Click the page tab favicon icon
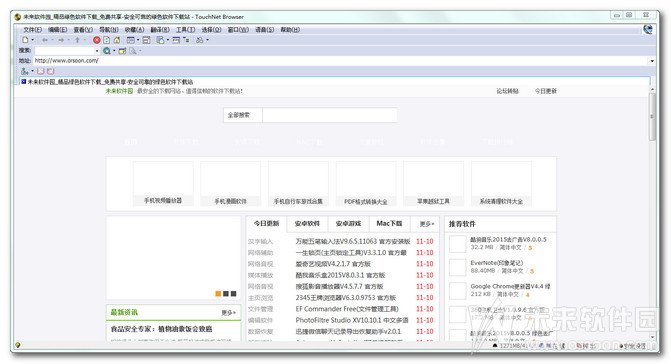The image size is (671, 364). coord(24,81)
